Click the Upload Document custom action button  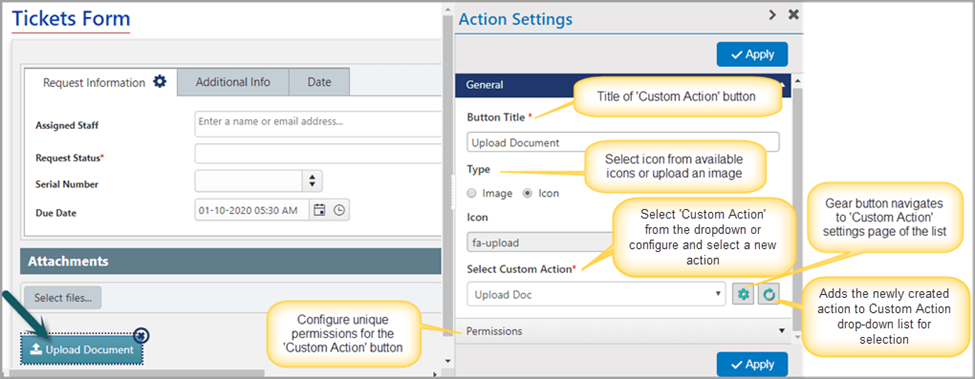pyautogui.click(x=82, y=350)
